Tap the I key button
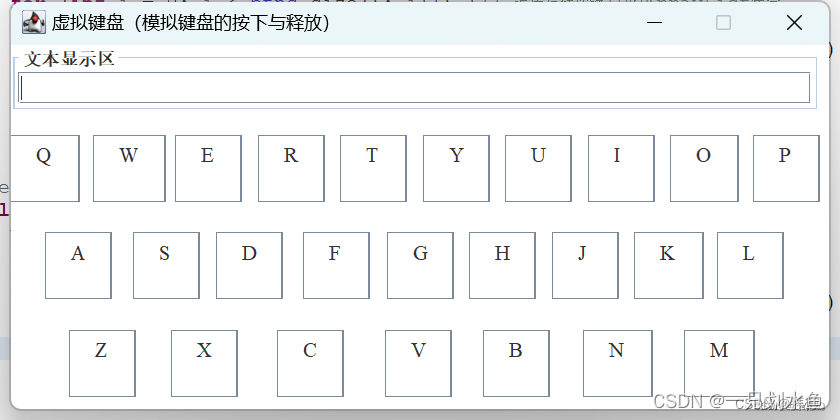Viewport: 840px width, 420px height. coord(621,168)
